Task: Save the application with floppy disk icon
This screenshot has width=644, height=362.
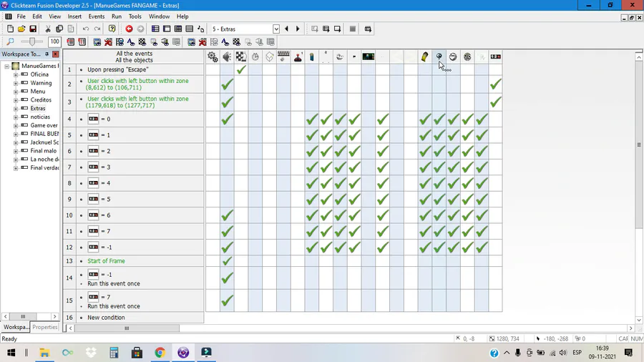Action: tap(33, 29)
